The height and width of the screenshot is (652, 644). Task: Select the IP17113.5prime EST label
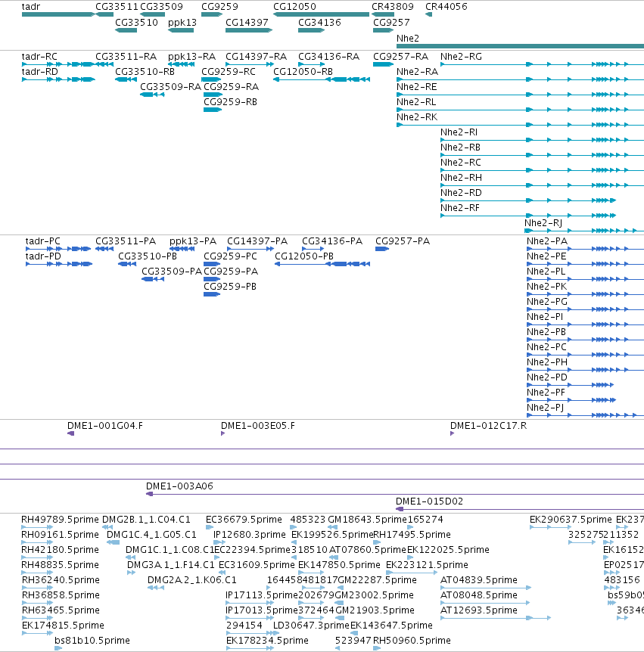tap(262, 595)
